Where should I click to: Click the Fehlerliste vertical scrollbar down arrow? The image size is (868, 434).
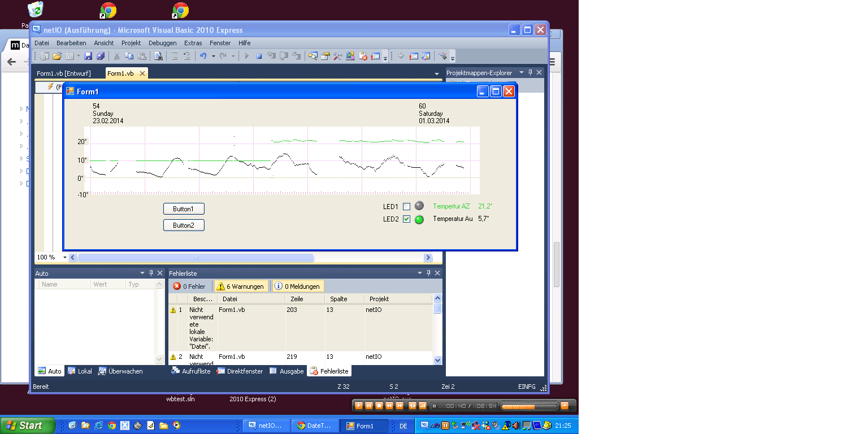437,360
